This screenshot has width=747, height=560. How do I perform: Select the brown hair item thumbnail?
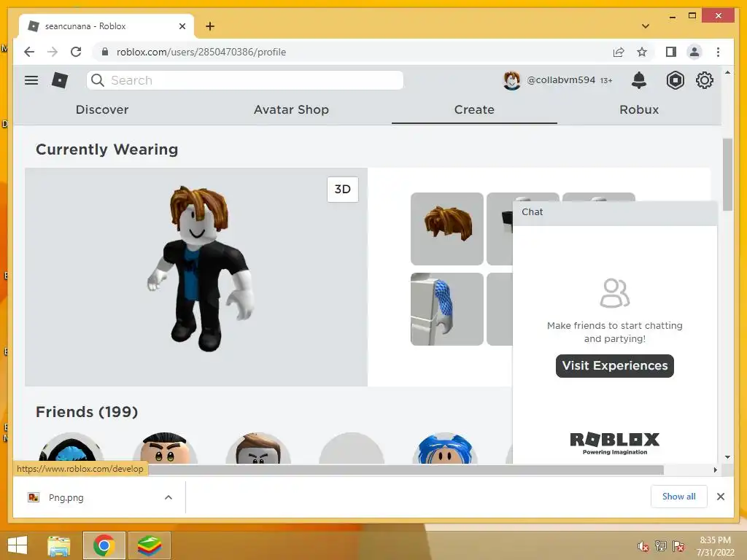click(x=447, y=228)
